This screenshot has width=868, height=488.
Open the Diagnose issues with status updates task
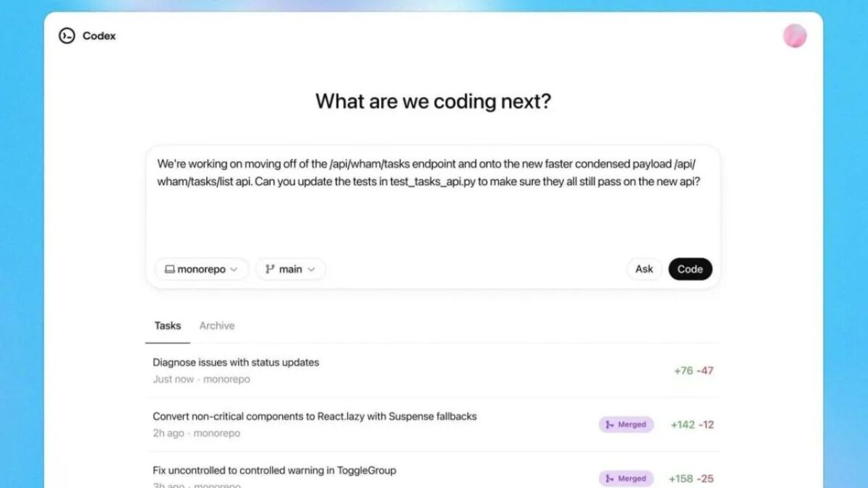tap(235, 362)
